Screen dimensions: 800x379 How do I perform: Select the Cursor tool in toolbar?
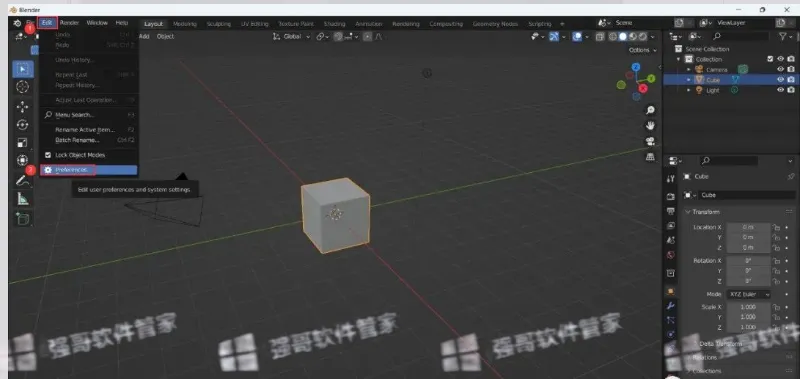[22, 87]
